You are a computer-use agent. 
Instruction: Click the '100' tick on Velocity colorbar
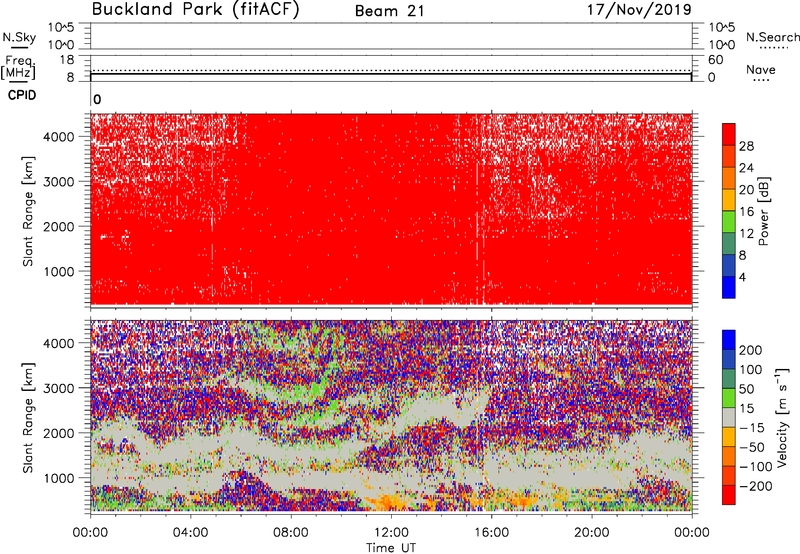751,369
